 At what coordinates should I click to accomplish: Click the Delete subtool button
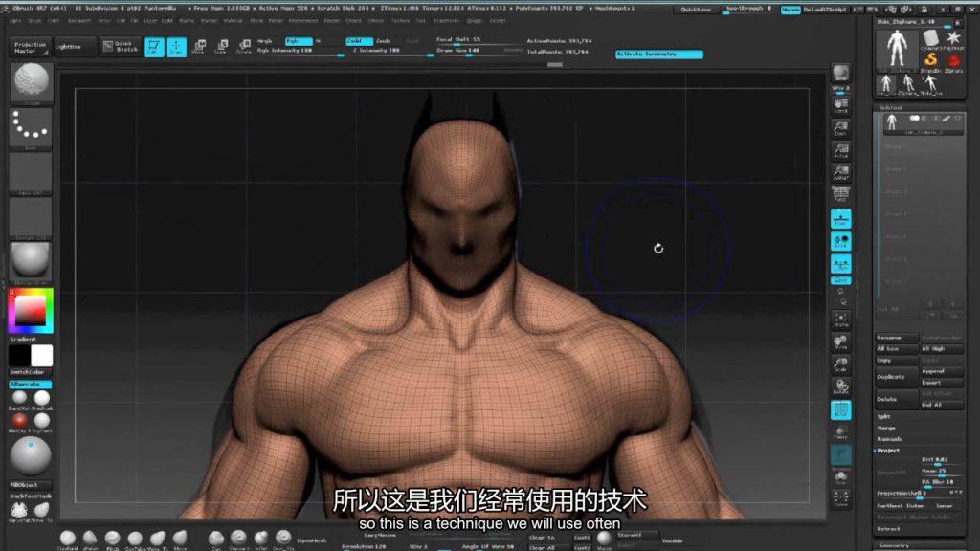coord(898,399)
